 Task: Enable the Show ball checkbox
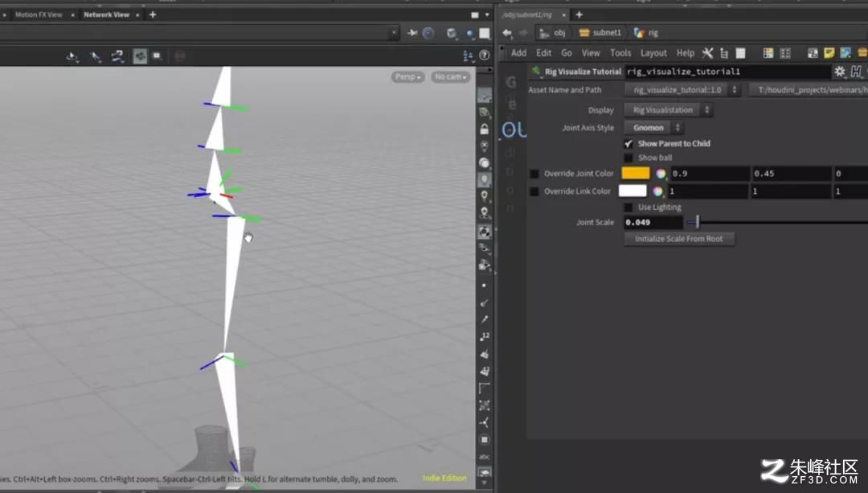(628, 158)
